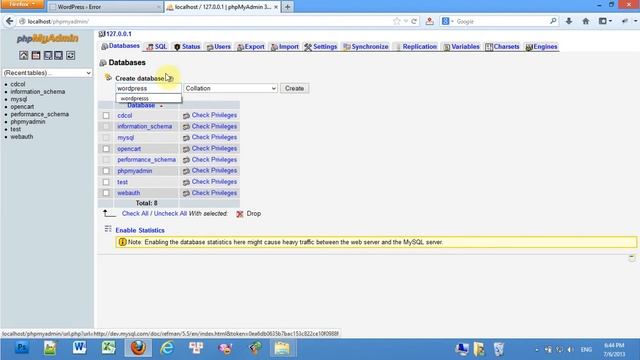640x360 pixels.
Task: Switch to the SQL tab
Action: [x=157, y=47]
